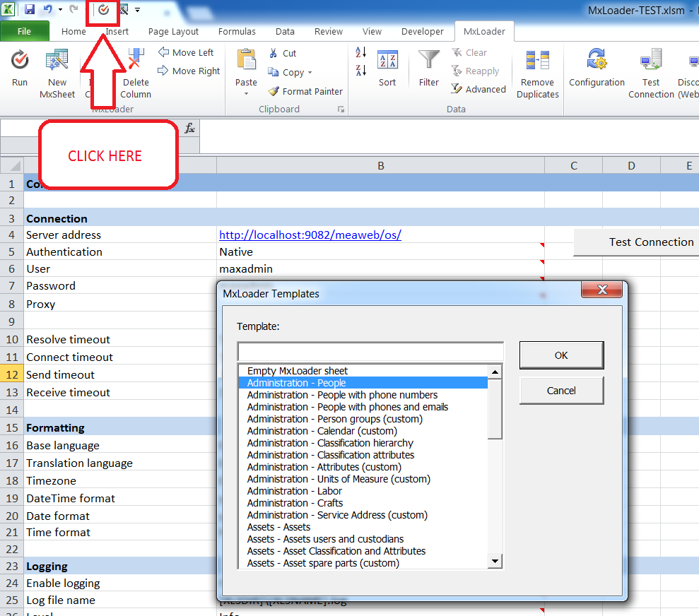The image size is (699, 616).
Task: Activate the Format Painter
Action: pos(305,91)
